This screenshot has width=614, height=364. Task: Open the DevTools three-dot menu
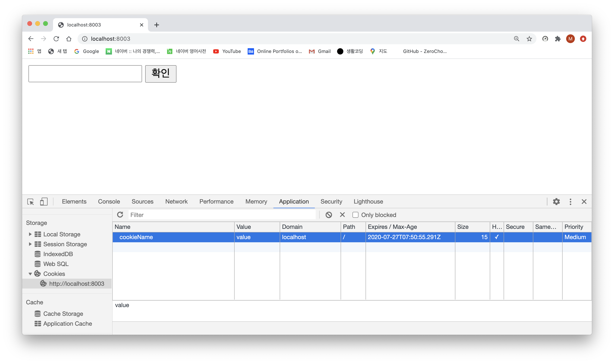[x=570, y=202]
